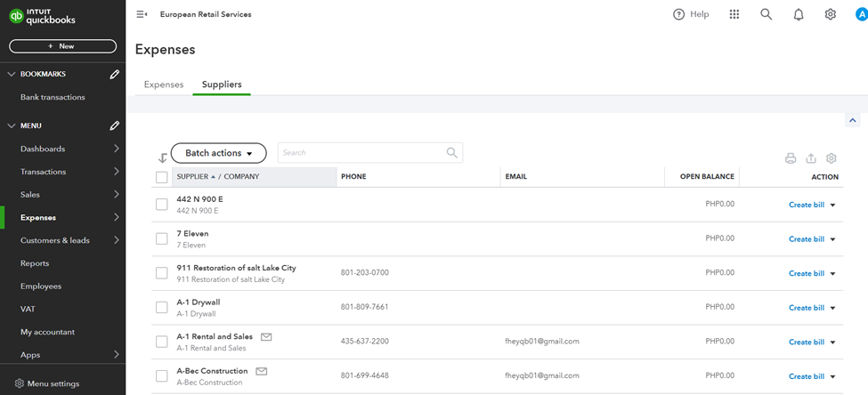The image size is (868, 395).
Task: Export the supplier list
Action: [x=811, y=158]
